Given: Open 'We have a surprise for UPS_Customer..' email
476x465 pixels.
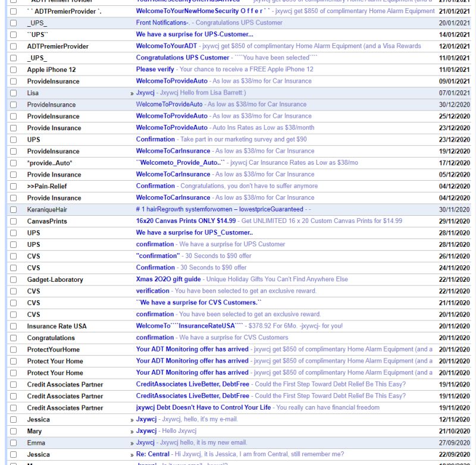Looking at the screenshot, I should coord(195,232).
